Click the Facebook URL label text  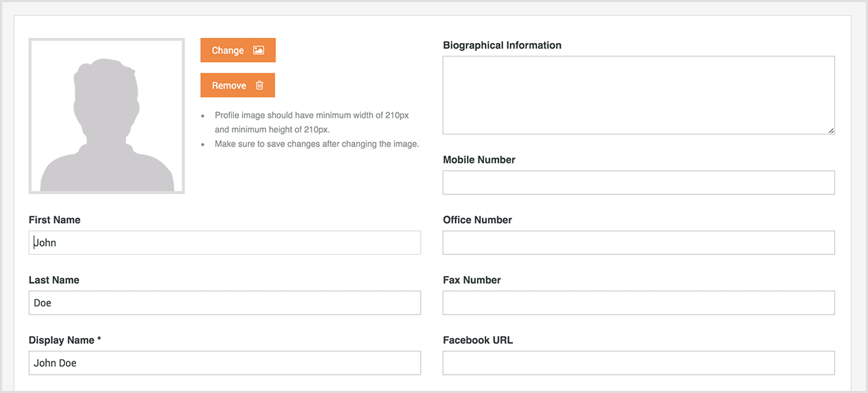pos(478,340)
